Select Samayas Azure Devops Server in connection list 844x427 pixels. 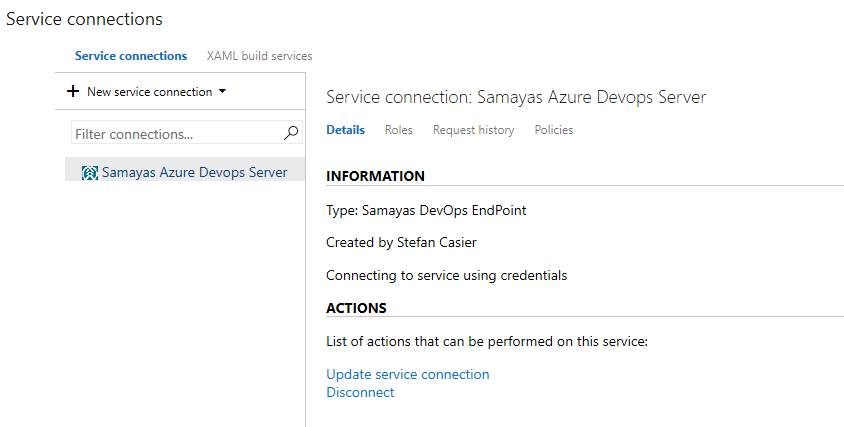(194, 172)
